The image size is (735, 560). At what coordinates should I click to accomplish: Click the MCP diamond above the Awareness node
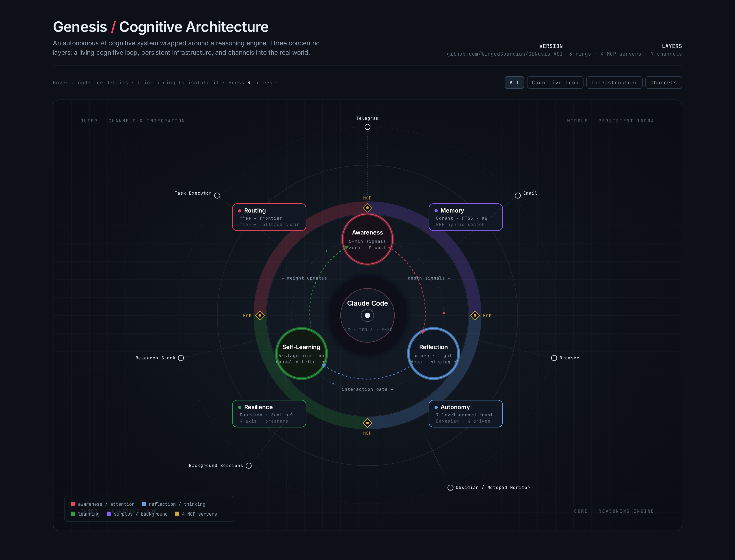click(367, 208)
